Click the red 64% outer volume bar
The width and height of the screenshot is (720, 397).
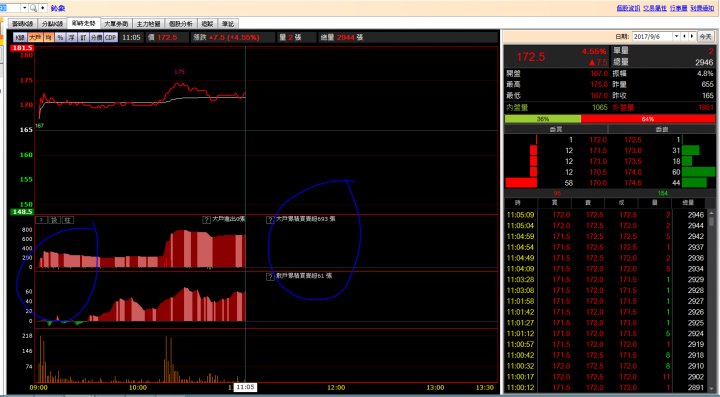point(647,119)
